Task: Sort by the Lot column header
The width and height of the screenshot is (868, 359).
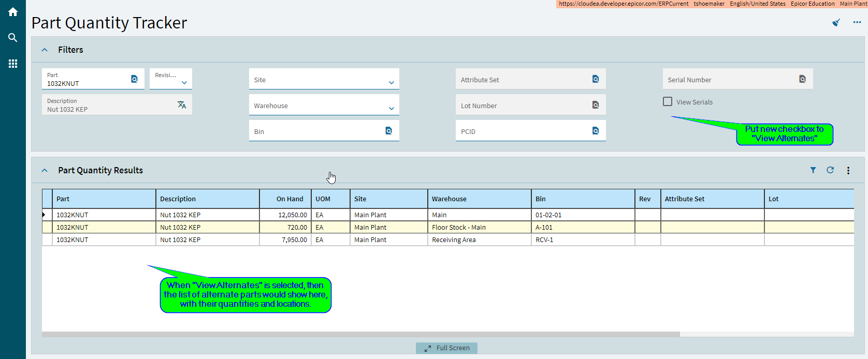Action: [809, 199]
